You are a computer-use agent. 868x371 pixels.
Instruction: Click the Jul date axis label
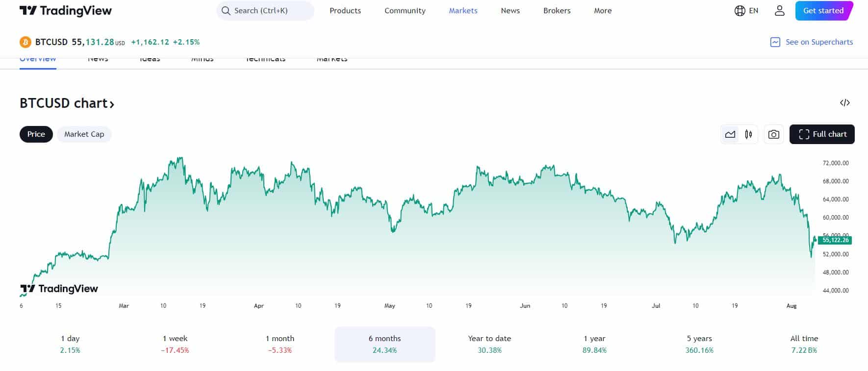(656, 306)
